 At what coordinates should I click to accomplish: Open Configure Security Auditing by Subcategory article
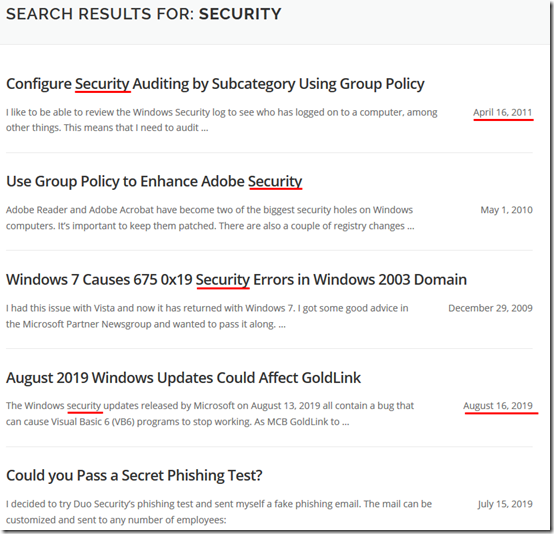coord(215,84)
